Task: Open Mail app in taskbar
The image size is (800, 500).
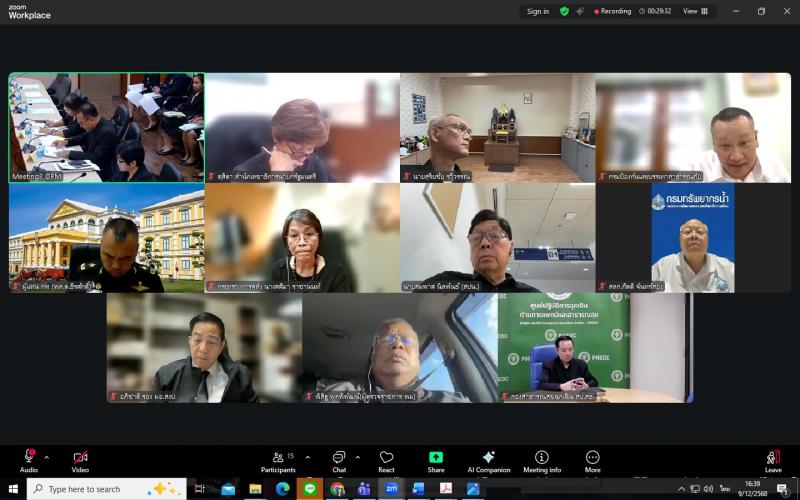Action: coord(228,489)
